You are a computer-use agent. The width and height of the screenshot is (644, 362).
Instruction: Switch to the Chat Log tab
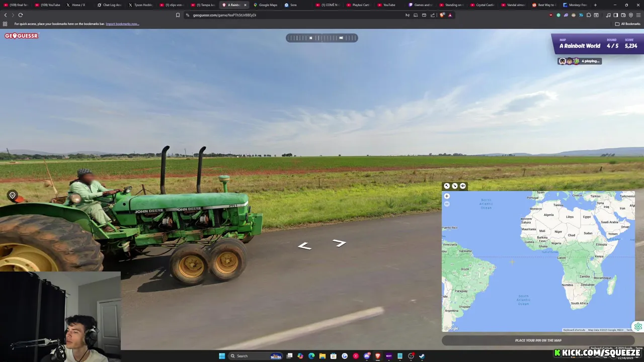[x=109, y=5]
